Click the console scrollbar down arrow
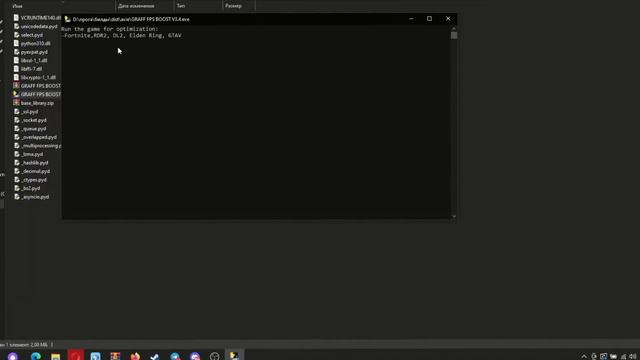Screen dimensions: 640x360 click(x=454, y=216)
